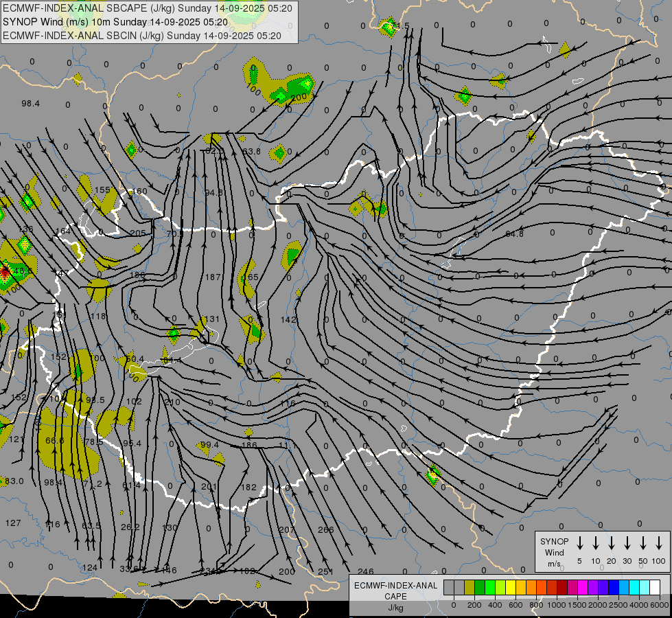672x618 pixels.
Task: Click the map value 155
Action: tap(102, 190)
